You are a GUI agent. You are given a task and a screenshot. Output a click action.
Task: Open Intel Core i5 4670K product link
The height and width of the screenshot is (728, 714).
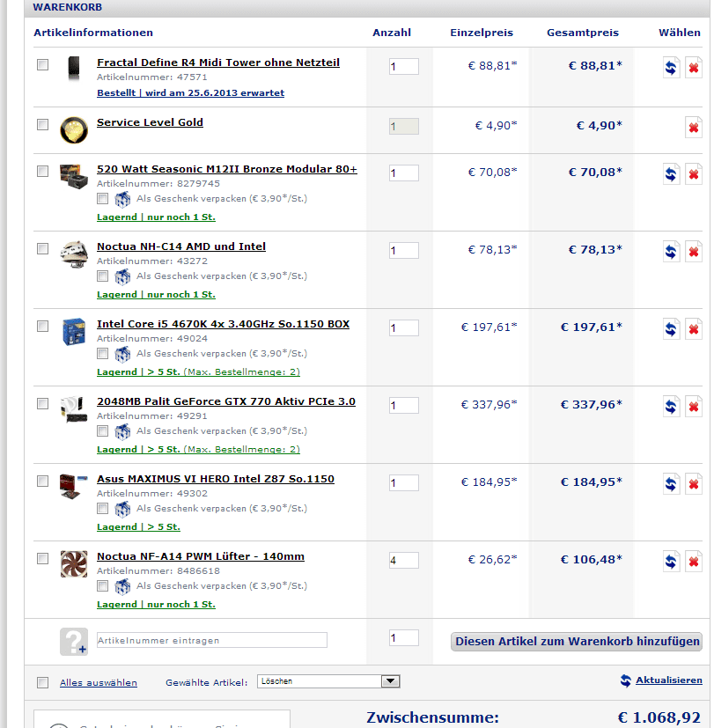tap(223, 325)
